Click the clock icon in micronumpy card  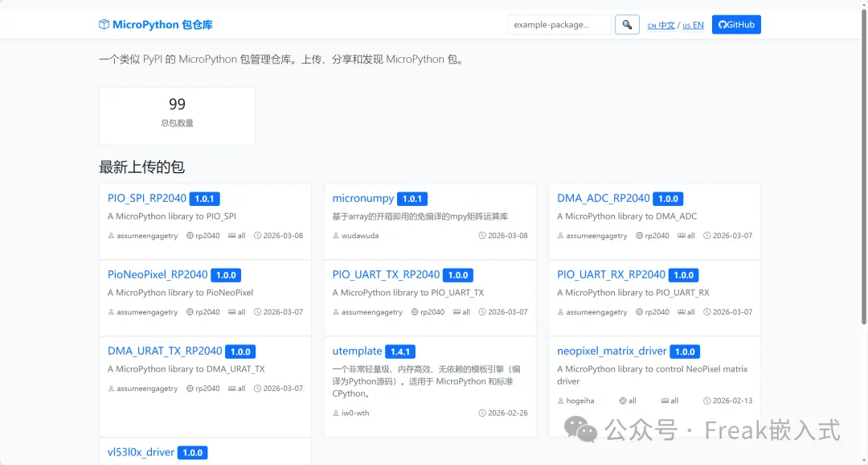click(x=482, y=236)
